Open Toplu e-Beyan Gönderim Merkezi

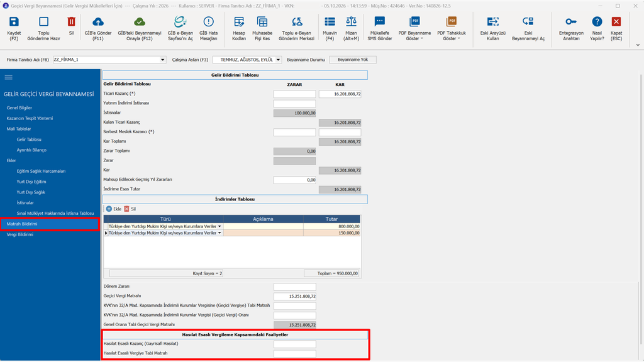pos(297,28)
